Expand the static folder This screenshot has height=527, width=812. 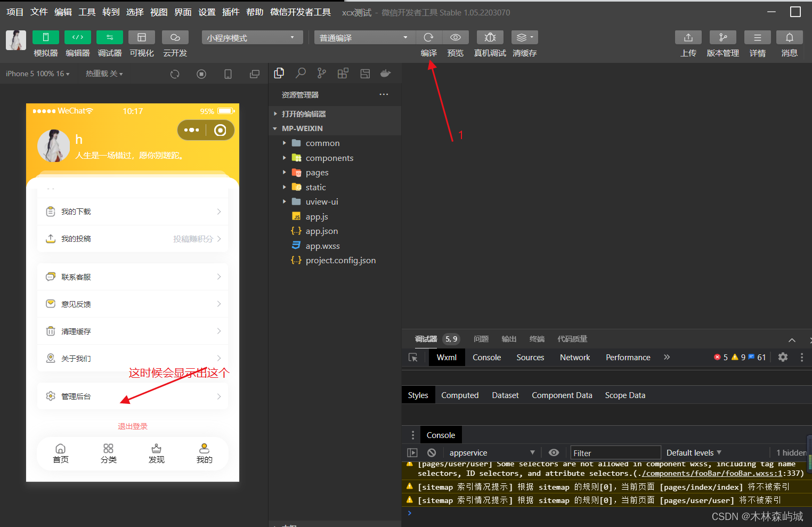[335, 187]
